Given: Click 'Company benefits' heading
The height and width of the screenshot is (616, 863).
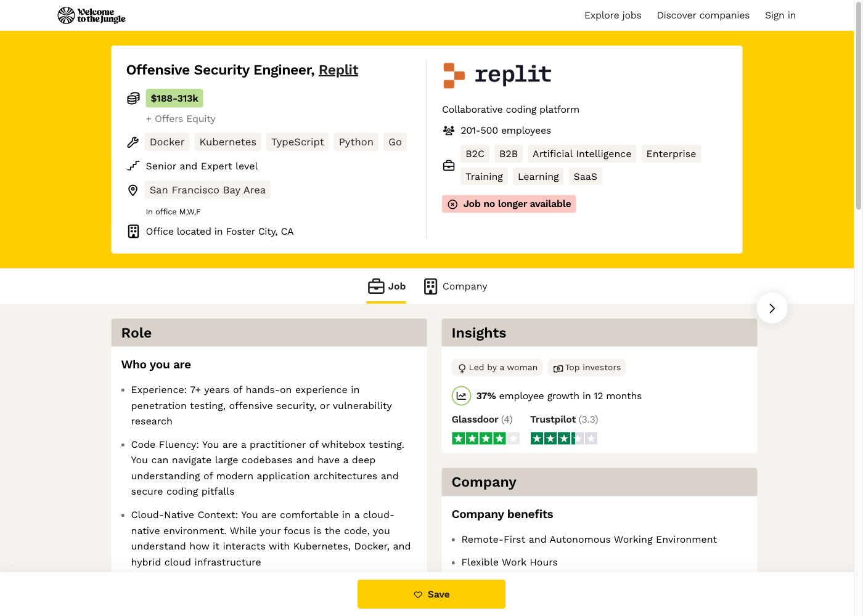Looking at the screenshot, I should [x=502, y=514].
